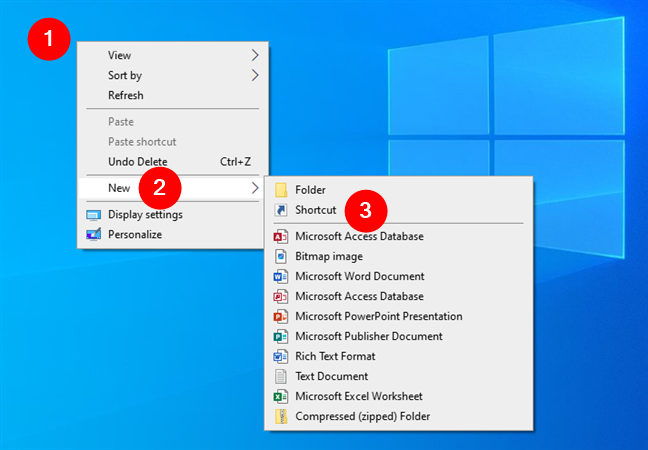
Task: Click the Compressed (zipped) Folder icon
Action: click(x=281, y=416)
